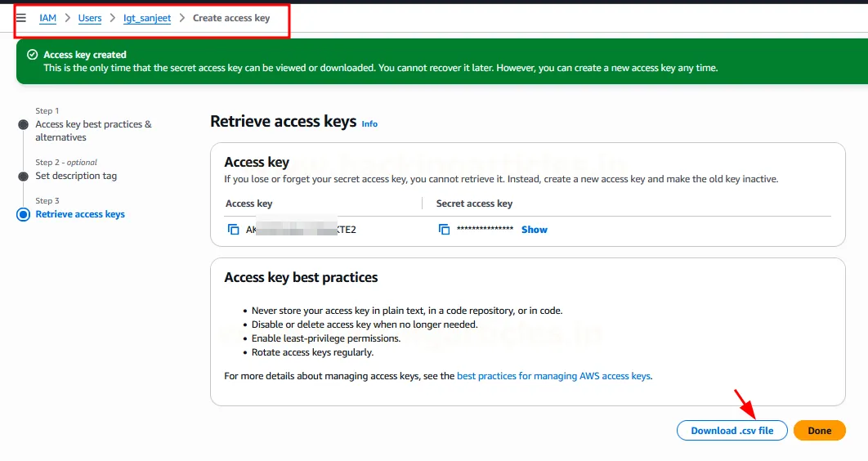Copy the secret access key
Image resolution: width=868 pixels, height=461 pixels.
coord(444,230)
